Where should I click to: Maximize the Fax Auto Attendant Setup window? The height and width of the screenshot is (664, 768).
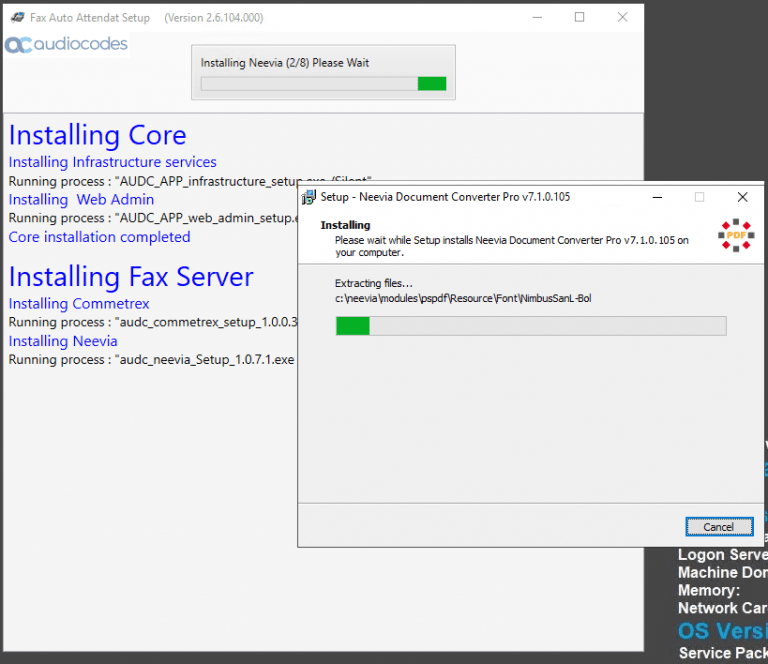(579, 17)
